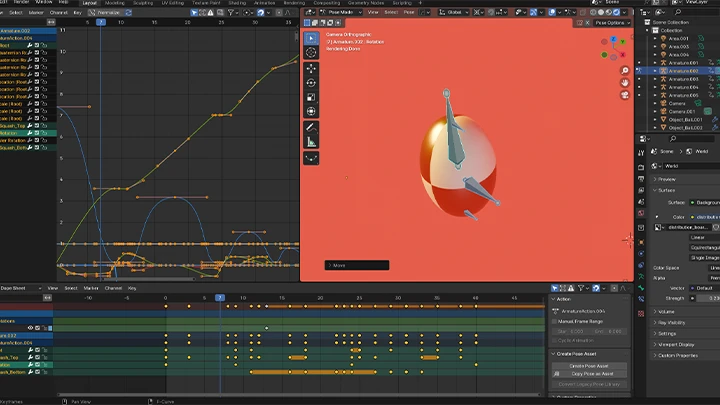The image size is (720, 405).
Task: Open the Key menu in Graph Editor
Action: (x=78, y=13)
